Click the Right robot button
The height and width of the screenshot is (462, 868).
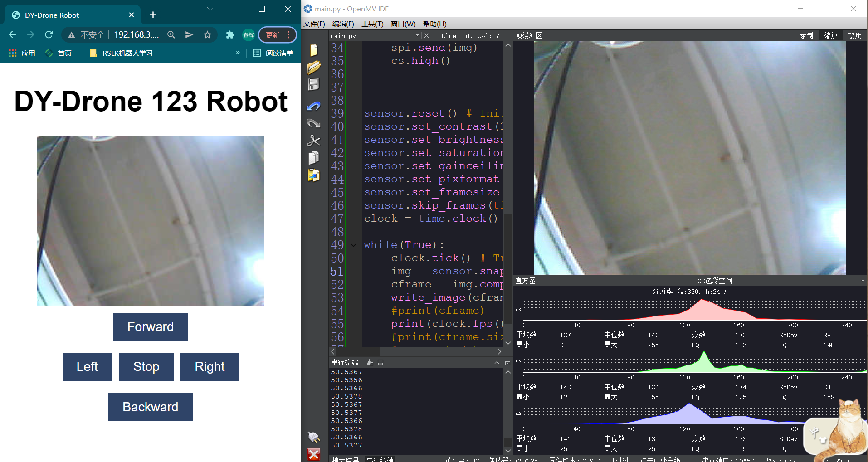(x=210, y=367)
